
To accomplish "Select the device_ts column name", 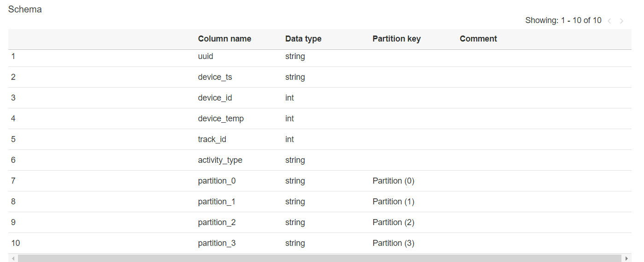I will (215, 77).
